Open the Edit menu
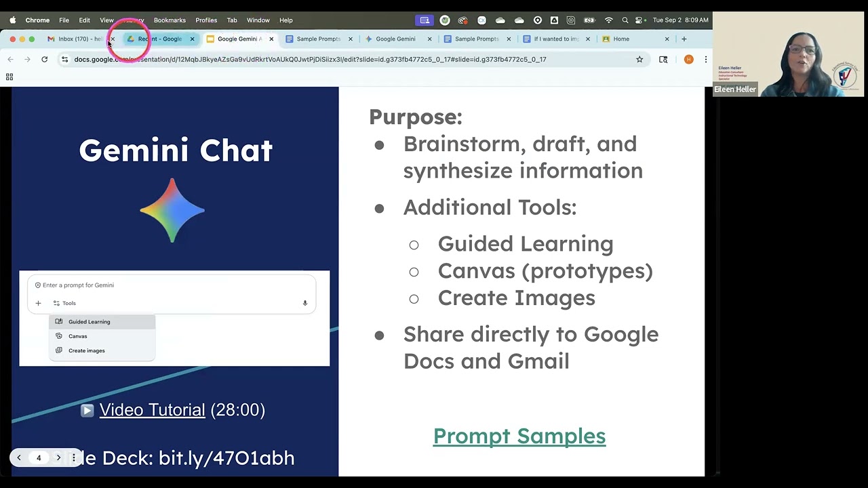Screen dimensions: 868x488 [x=84, y=20]
